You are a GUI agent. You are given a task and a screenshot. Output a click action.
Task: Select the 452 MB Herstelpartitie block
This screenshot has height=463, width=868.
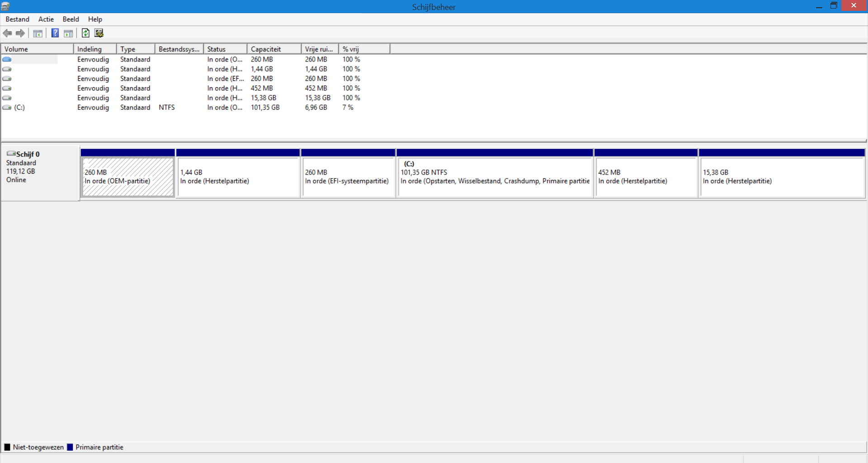click(x=646, y=176)
